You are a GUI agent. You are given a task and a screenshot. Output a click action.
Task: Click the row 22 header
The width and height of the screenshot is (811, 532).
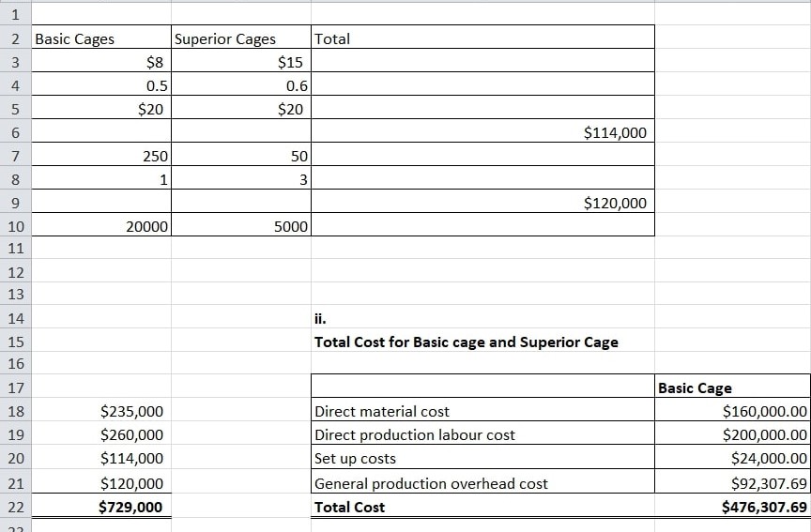tap(15, 507)
